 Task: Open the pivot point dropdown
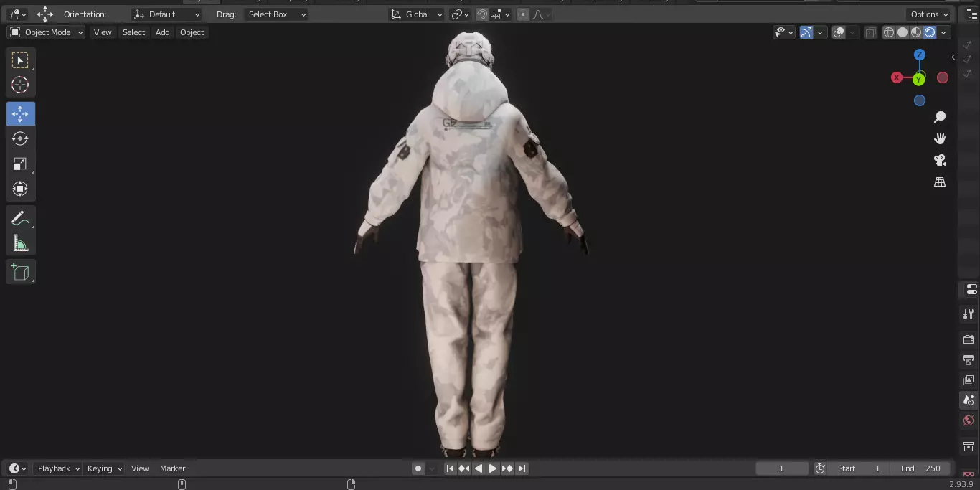[460, 14]
